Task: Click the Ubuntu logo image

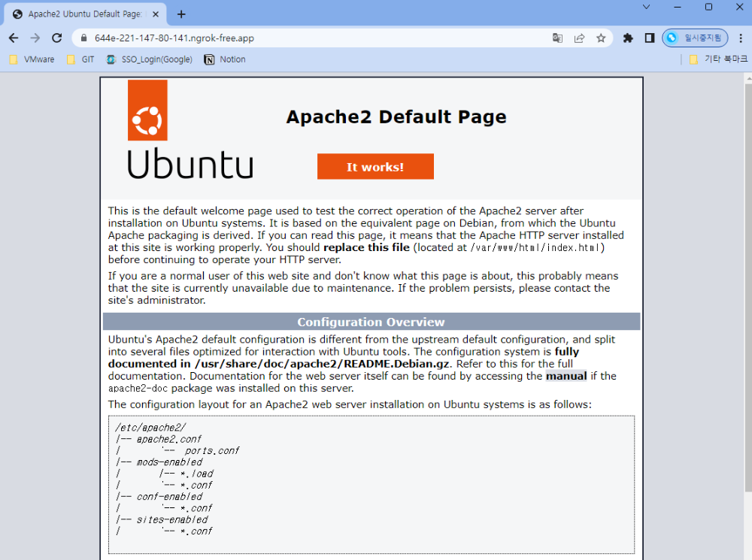Action: pos(190,129)
